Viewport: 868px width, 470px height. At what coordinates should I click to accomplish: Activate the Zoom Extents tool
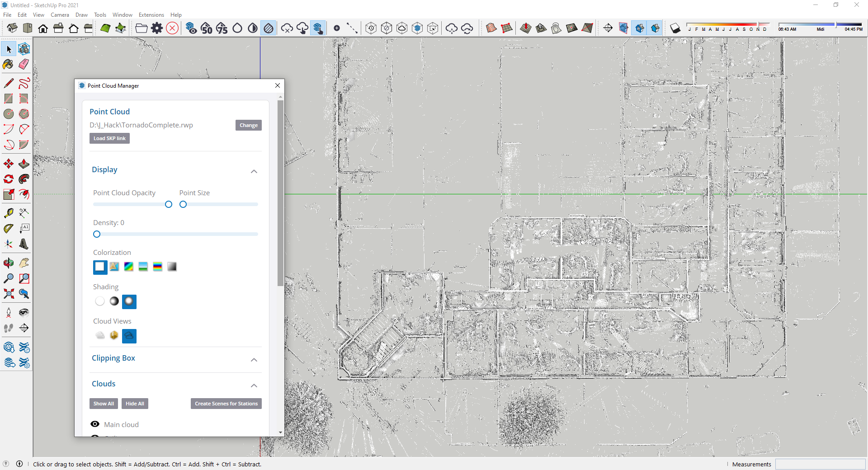click(8, 294)
